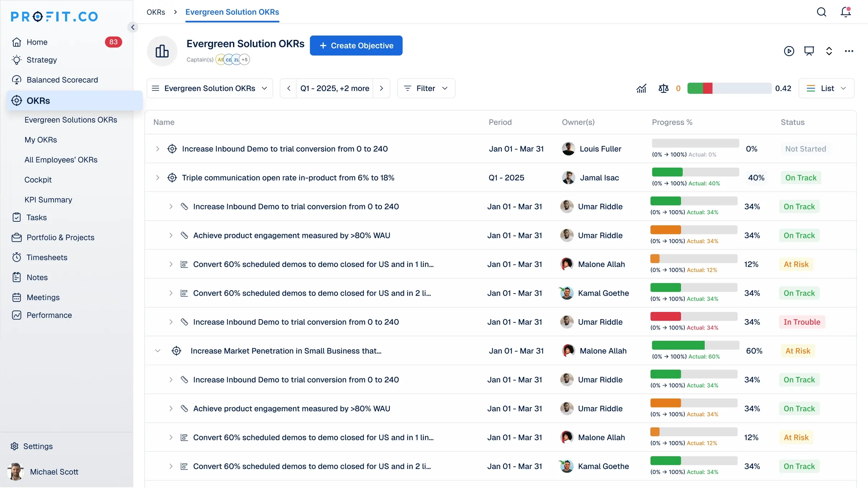The height and width of the screenshot is (488, 868).
Task: Click the Create Objective button
Action: click(356, 46)
